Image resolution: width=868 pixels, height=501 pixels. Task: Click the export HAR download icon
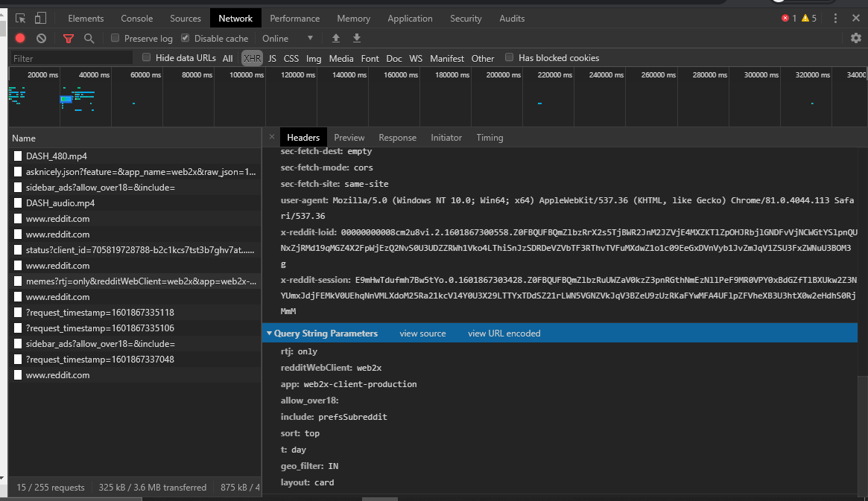point(357,39)
